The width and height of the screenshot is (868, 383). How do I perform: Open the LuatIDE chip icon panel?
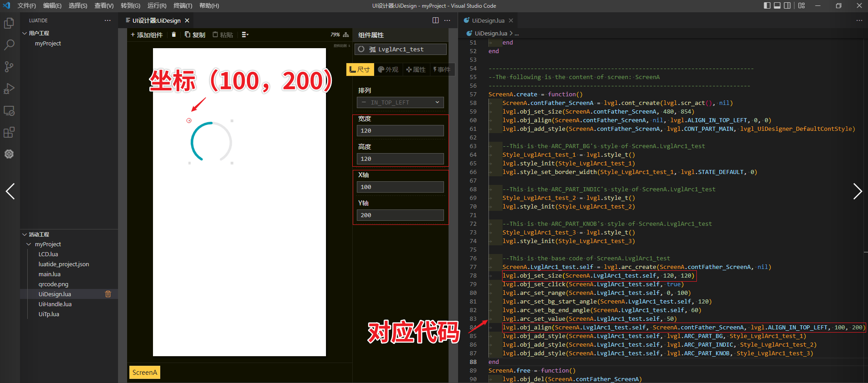[9, 154]
